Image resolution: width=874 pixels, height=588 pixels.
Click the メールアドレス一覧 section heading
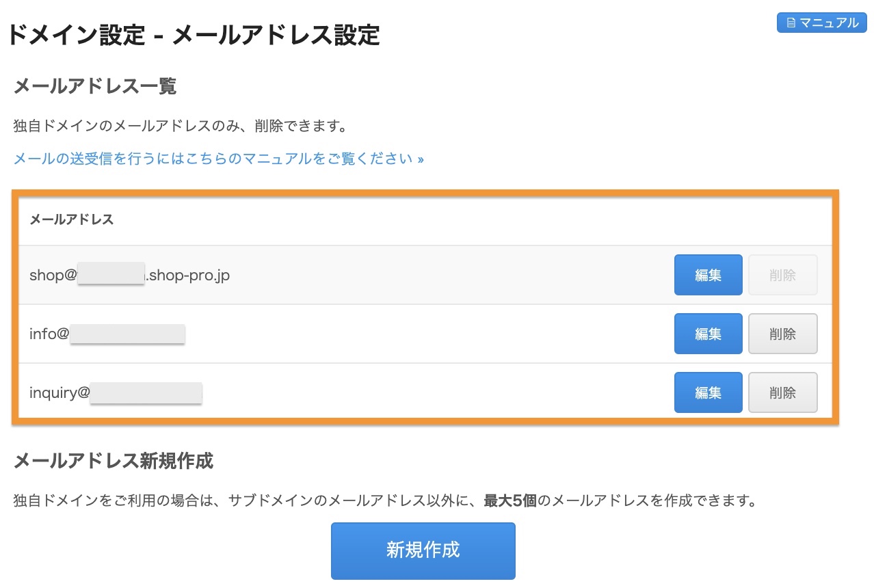(x=95, y=86)
